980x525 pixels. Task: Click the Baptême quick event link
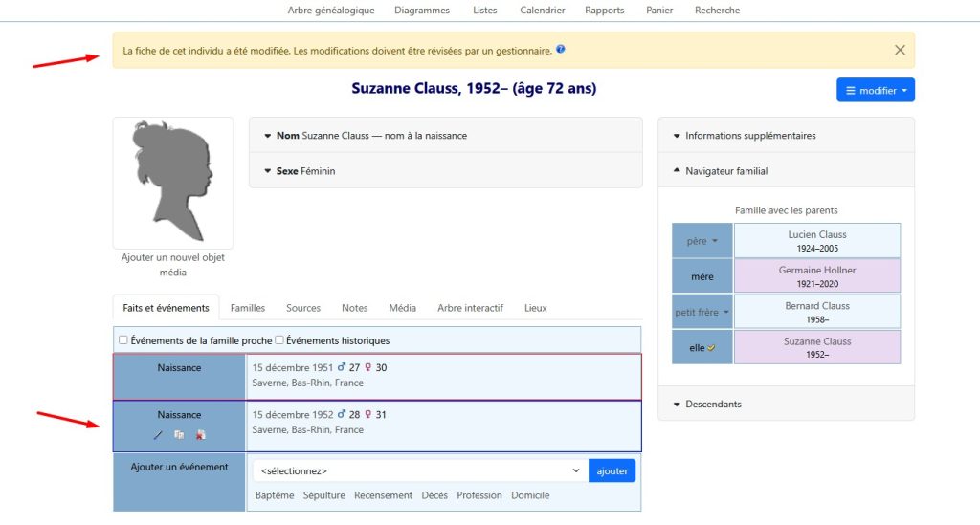275,495
